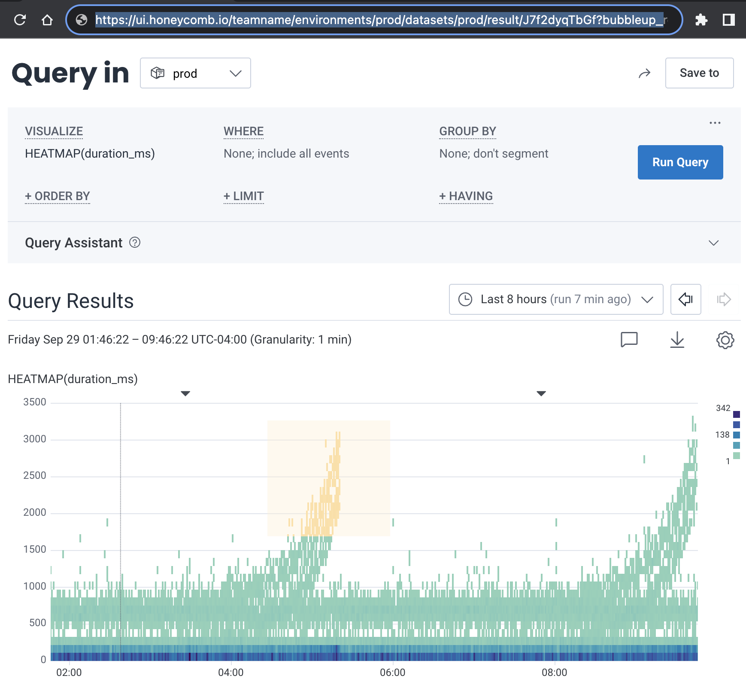Click the Run Query button
746x700 pixels.
click(x=680, y=162)
